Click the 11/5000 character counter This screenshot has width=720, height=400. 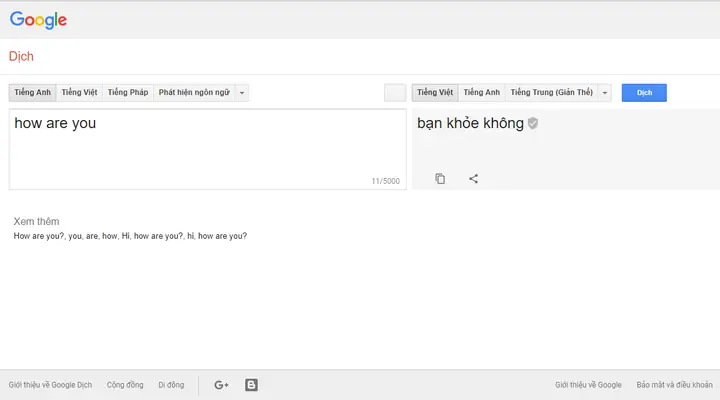(x=386, y=181)
